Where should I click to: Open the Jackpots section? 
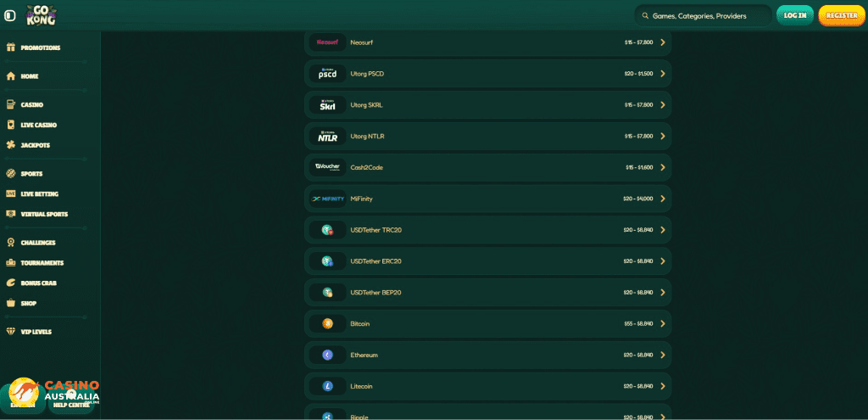pos(36,145)
